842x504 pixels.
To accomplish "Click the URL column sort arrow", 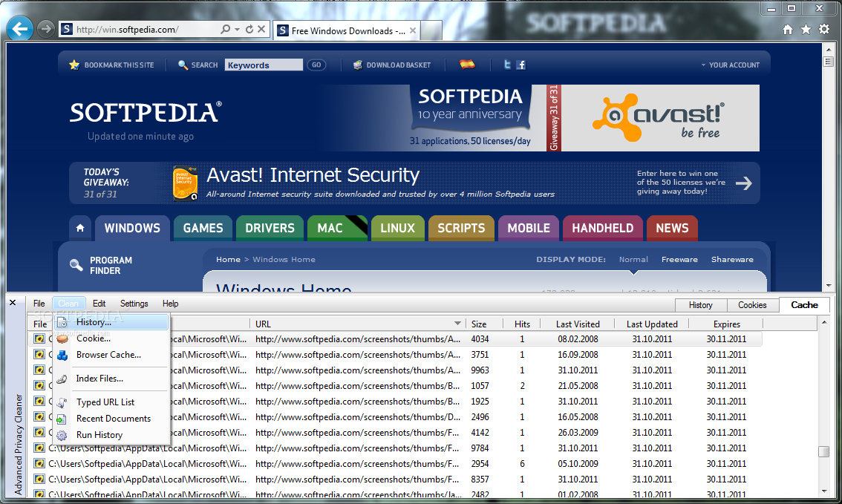I will click(457, 324).
